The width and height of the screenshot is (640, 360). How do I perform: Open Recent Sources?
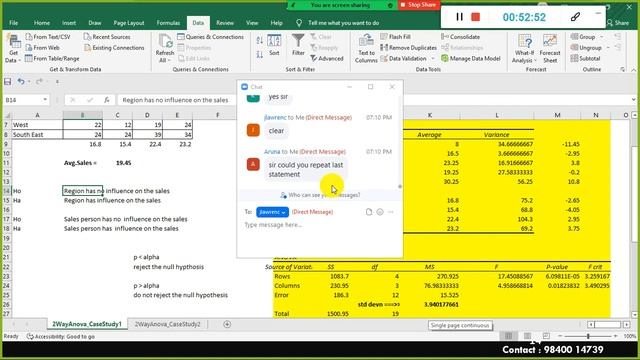coord(107,37)
